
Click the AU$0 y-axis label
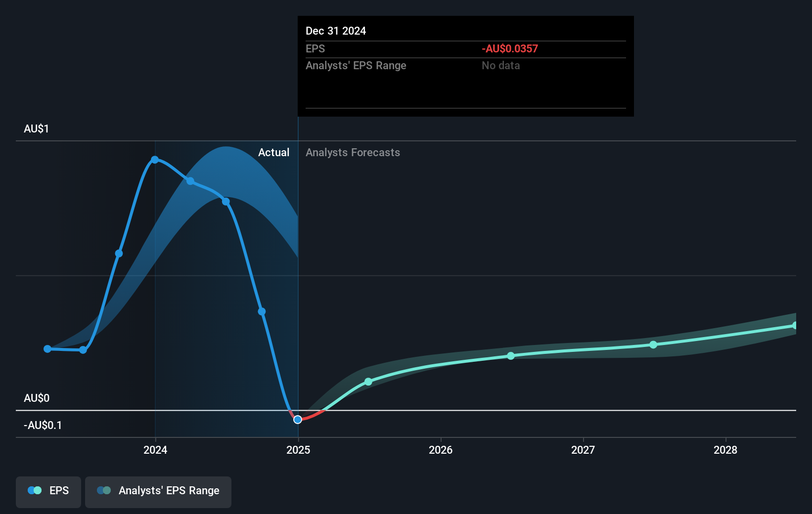(37, 398)
